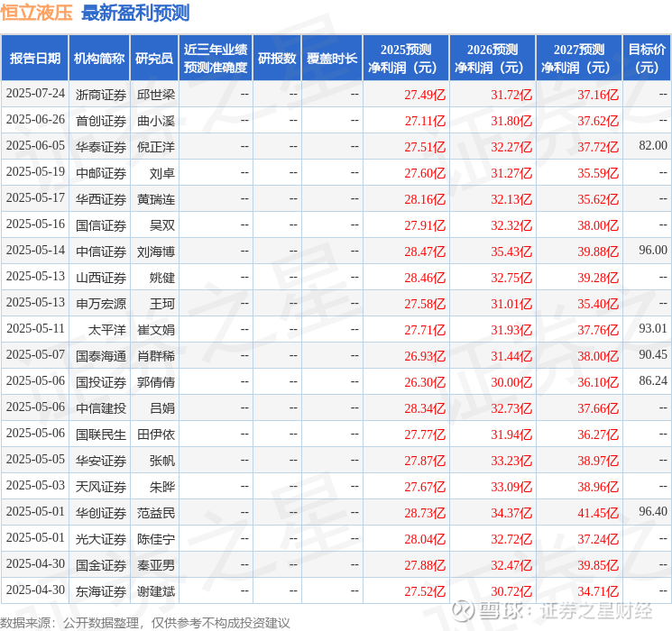The height and width of the screenshot is (631, 672).
Task: Click 38.97亿 in 华安证券 row
Action: point(598,461)
